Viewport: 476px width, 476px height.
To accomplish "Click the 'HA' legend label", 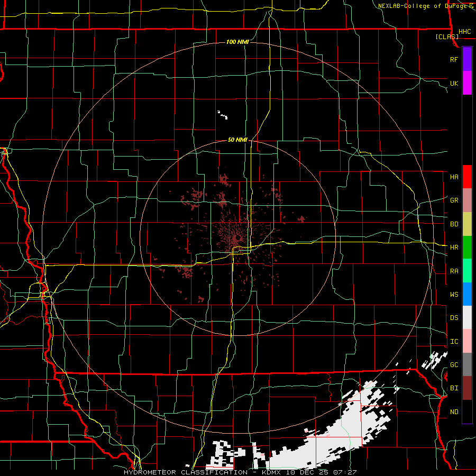I will click(454, 177).
